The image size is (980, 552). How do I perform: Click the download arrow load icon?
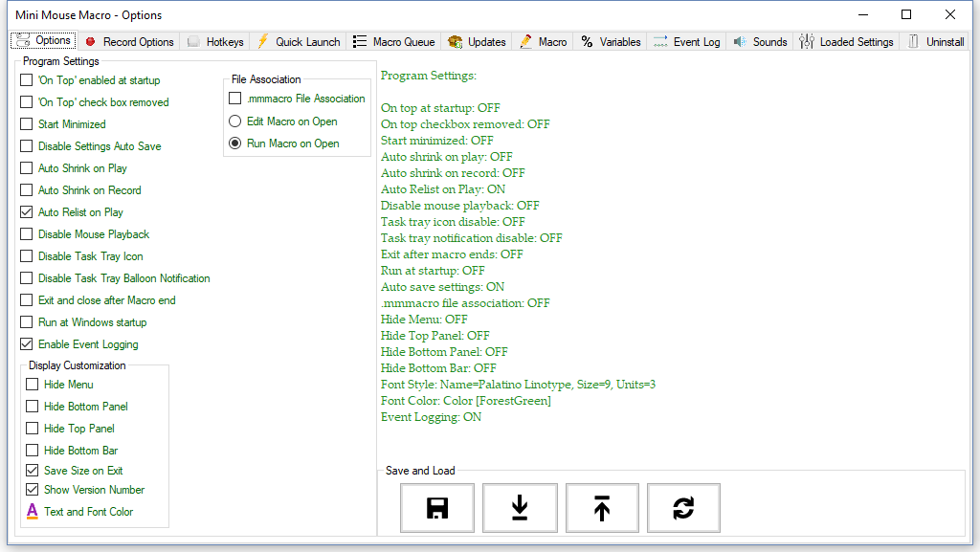click(520, 508)
